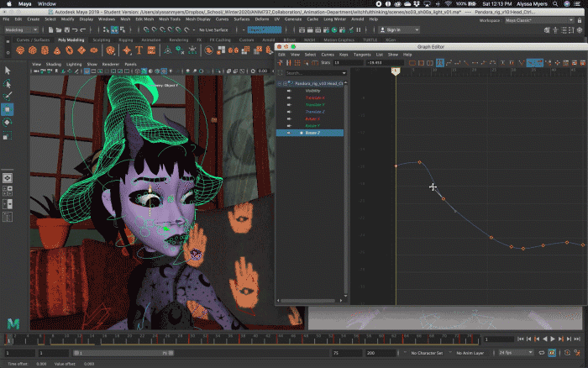Open the Deform menu
Screen dimensions: 588x368
click(262, 19)
